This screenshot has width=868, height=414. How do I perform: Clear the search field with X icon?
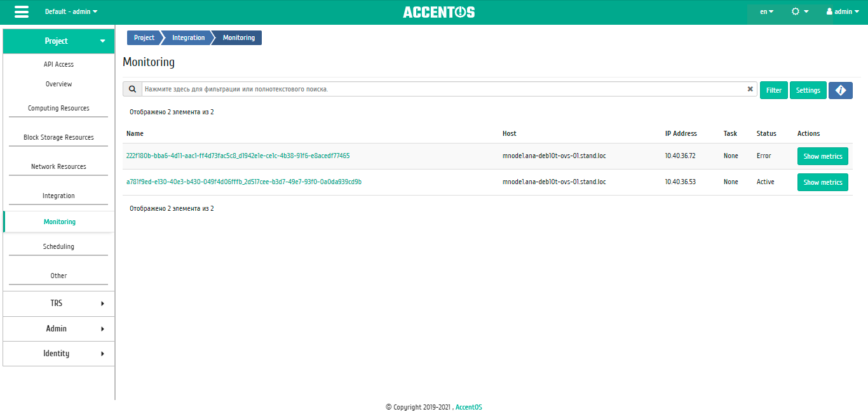750,90
